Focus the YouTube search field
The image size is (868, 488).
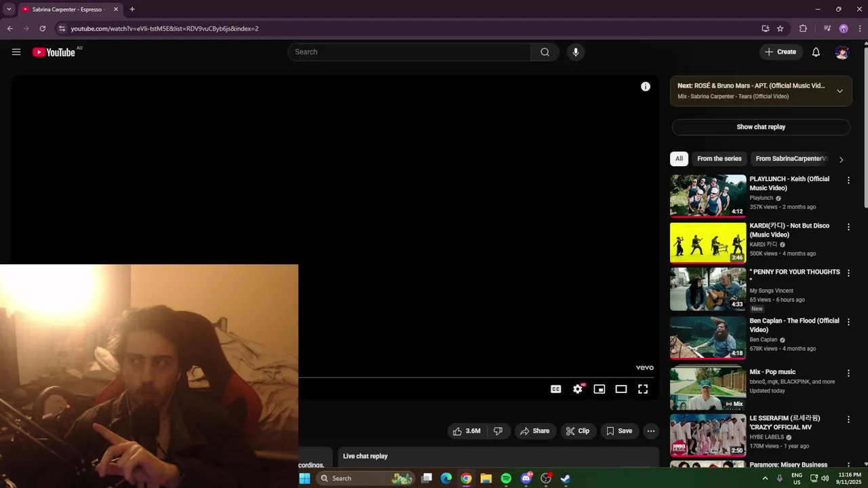[x=410, y=52]
